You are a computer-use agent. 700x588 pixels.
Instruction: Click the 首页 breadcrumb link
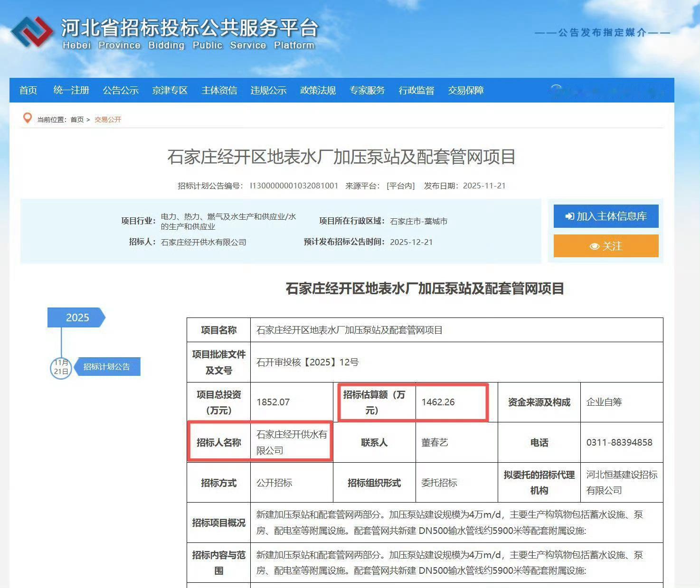[x=77, y=120]
